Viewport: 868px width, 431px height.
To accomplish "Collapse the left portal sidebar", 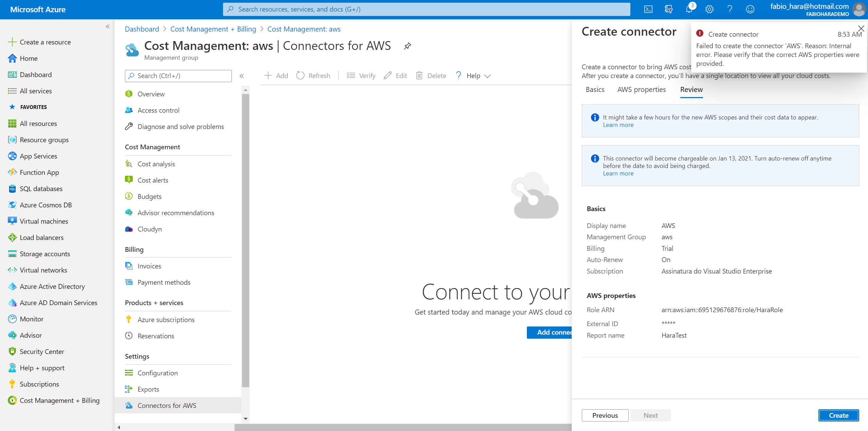I will (108, 26).
